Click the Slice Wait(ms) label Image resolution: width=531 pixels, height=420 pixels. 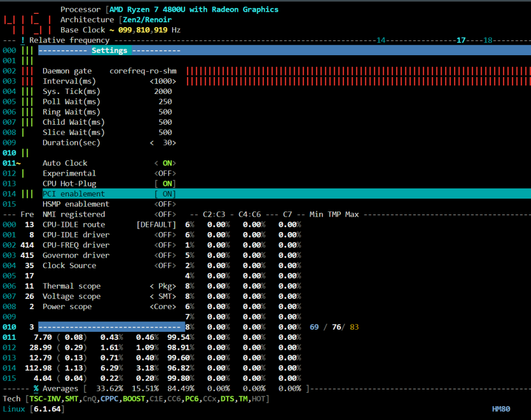(73, 132)
